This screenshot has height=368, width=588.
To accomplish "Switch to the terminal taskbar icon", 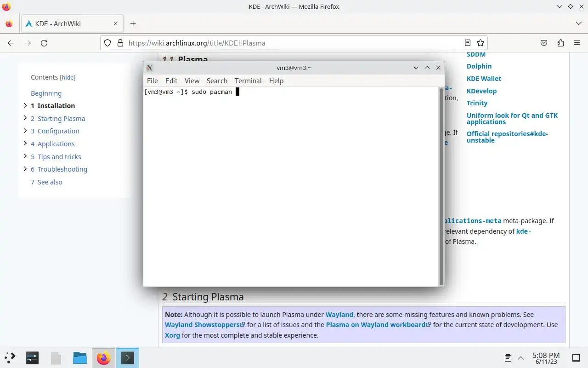I will 128,357.
